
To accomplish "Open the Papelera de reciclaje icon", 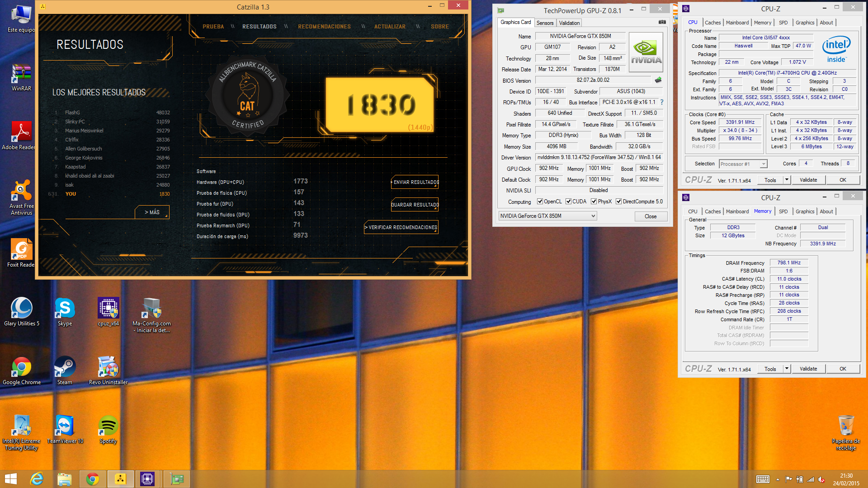I will coord(846,432).
